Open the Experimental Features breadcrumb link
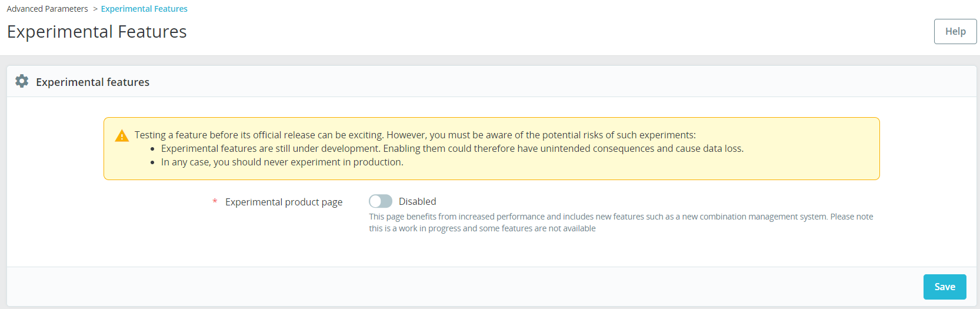Viewport: 980px width, 309px height. [144, 9]
